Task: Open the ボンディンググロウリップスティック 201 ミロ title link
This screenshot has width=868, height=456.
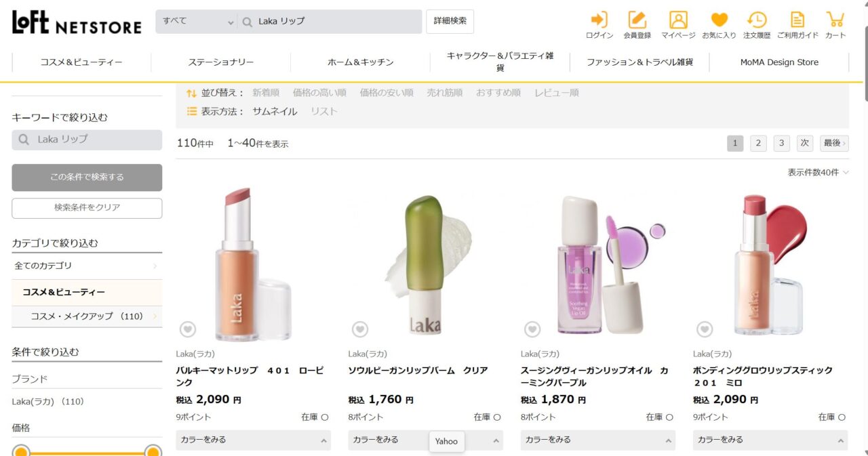Action: (763, 377)
